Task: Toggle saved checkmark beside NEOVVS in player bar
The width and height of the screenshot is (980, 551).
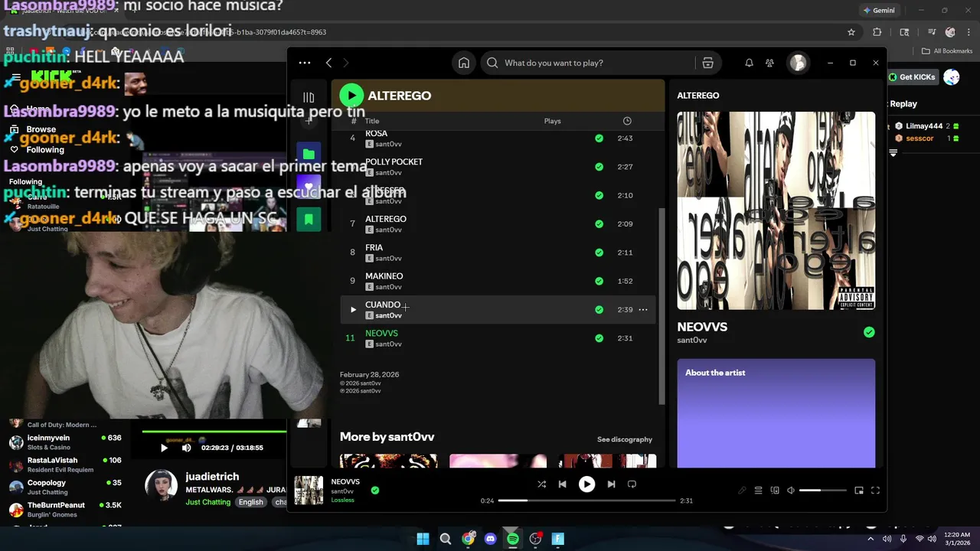Action: [374, 490]
